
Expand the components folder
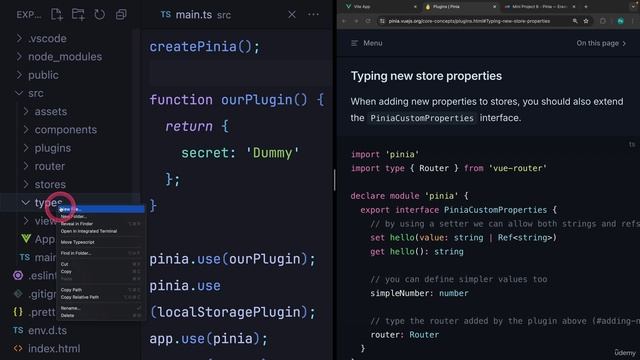point(26,129)
